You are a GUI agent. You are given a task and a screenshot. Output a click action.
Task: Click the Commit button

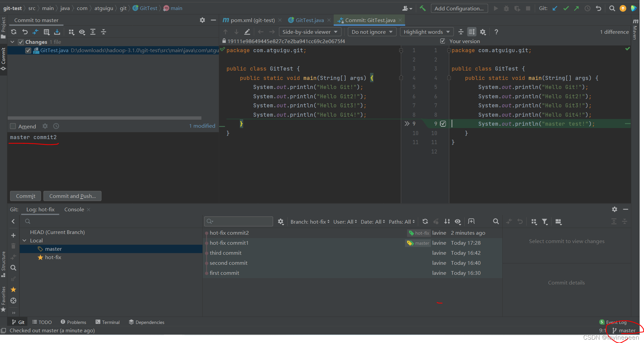[x=25, y=196]
